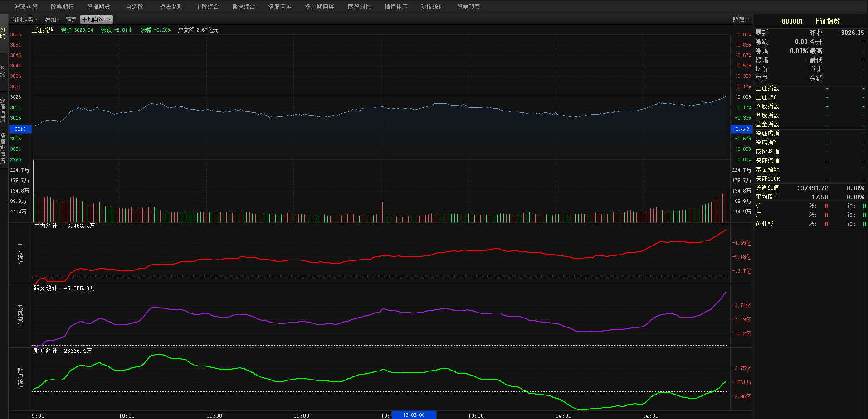Viewport: 868px width, 419px height.
Task: Click the 主力统计 panel side label
Action: (x=20, y=254)
